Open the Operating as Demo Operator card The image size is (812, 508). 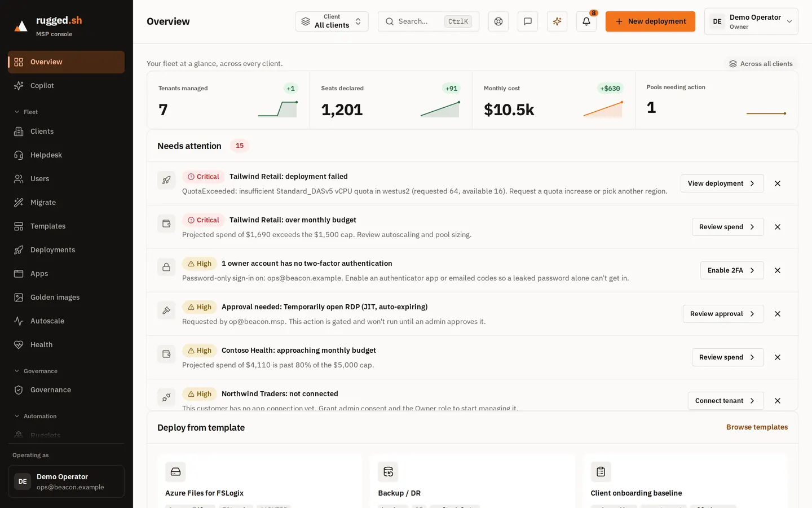[x=66, y=481]
